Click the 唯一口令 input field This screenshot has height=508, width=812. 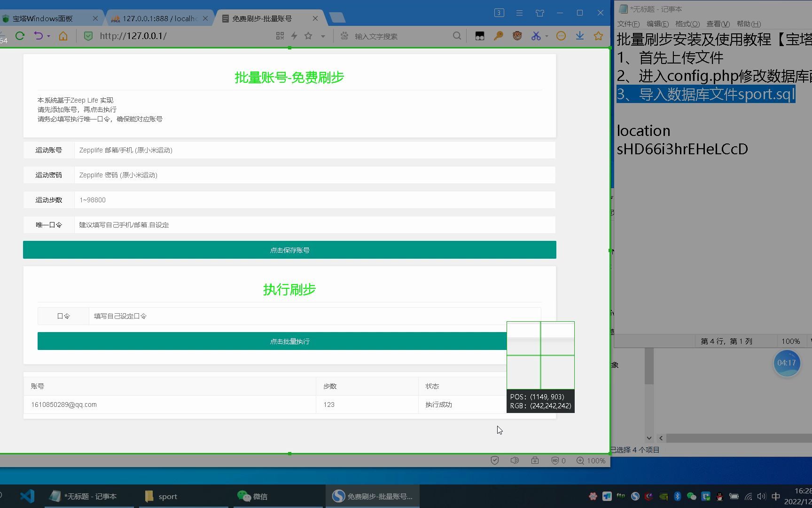[x=315, y=225]
